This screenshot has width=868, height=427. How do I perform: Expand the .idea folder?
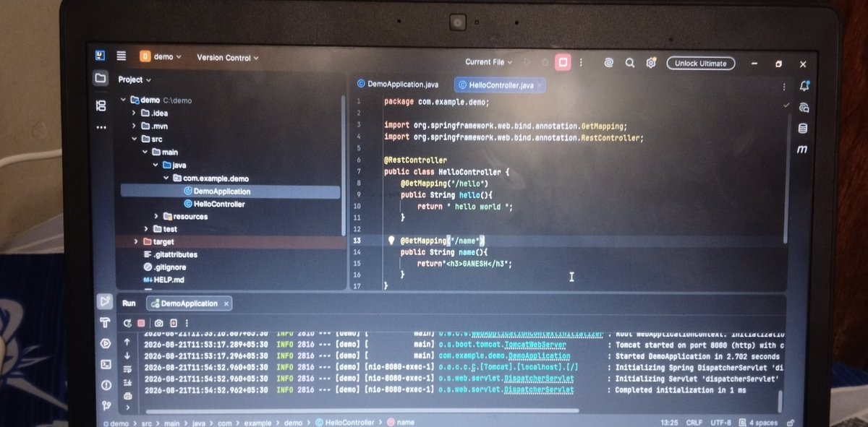tap(133, 113)
